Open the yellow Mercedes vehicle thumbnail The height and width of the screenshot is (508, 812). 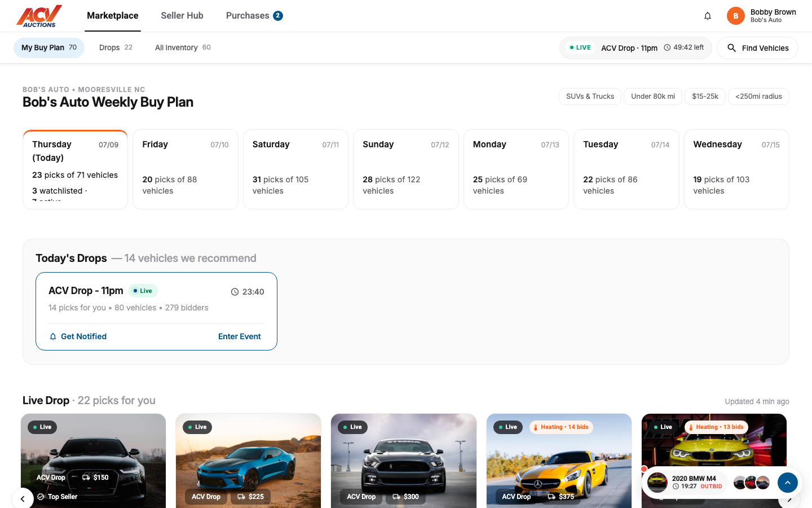tap(559, 461)
